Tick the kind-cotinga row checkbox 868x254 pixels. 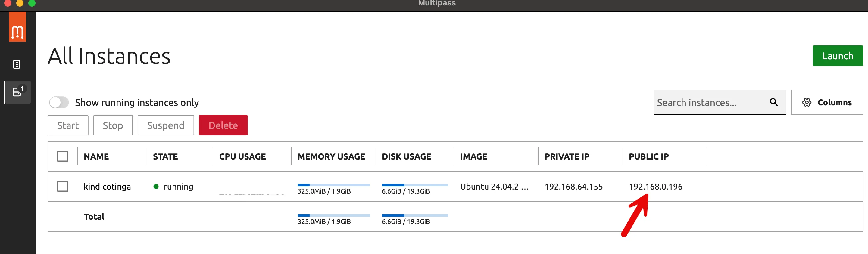click(63, 187)
